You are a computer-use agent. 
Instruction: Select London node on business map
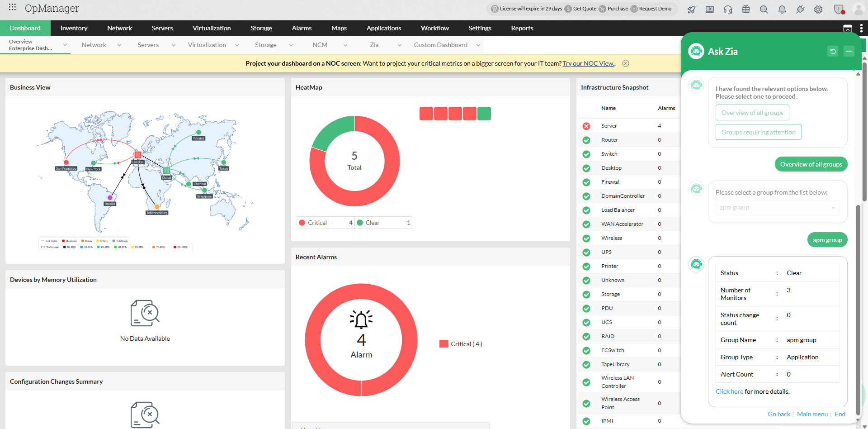(138, 155)
